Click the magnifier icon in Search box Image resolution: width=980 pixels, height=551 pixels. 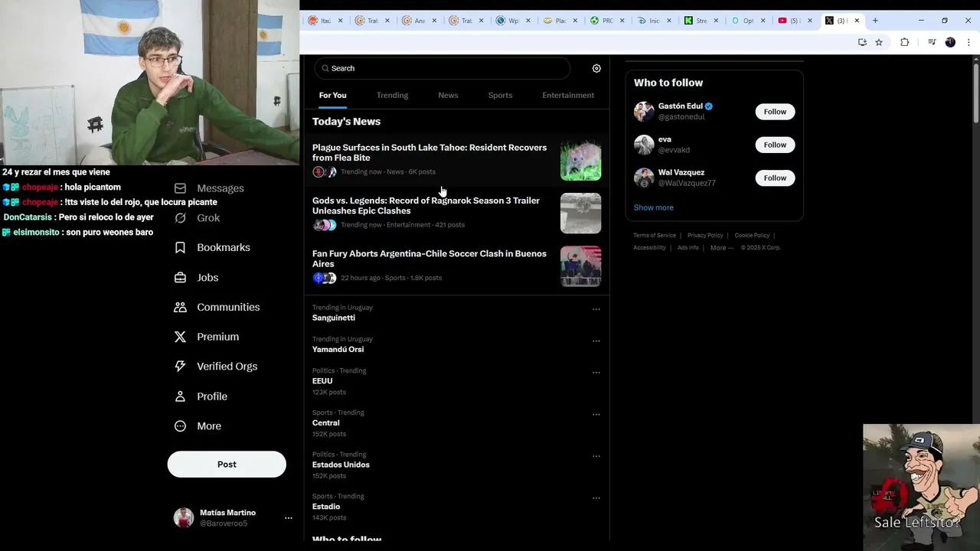coord(325,68)
